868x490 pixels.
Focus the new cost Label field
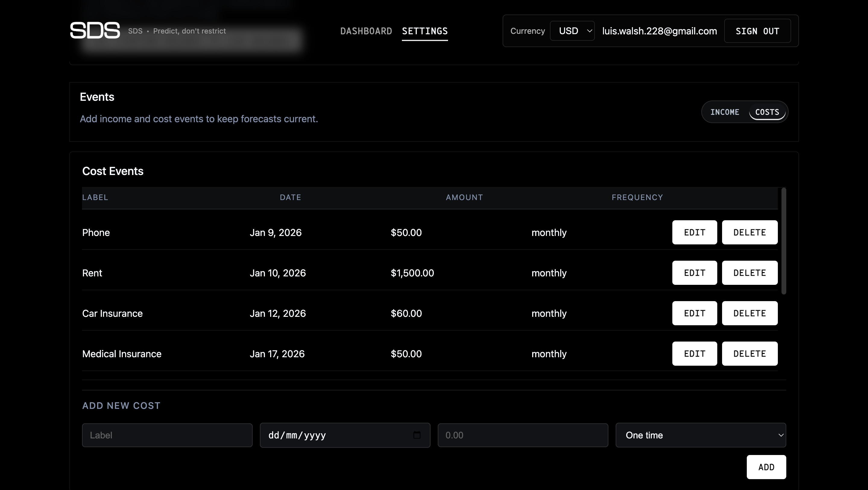[x=167, y=435]
